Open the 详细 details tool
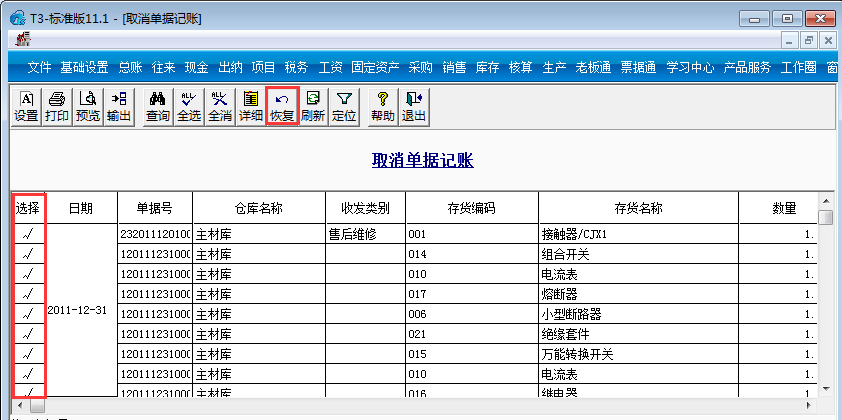 251,107
